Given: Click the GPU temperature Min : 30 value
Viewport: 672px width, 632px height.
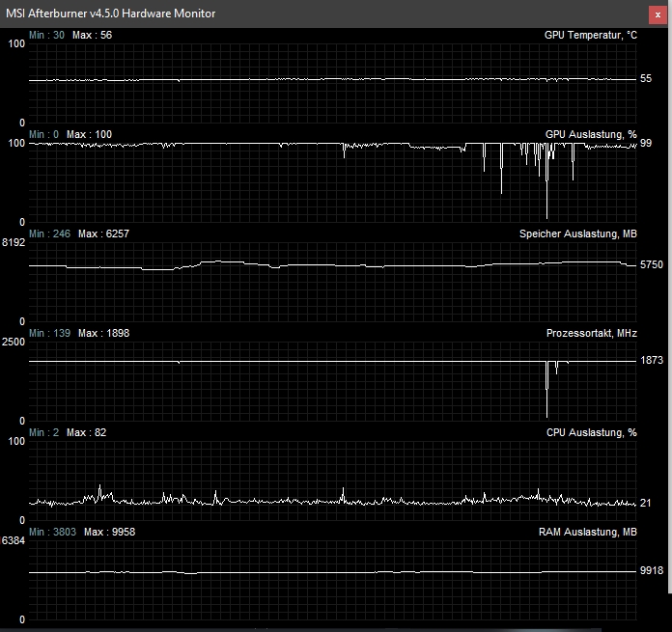Looking at the screenshot, I should [46, 35].
